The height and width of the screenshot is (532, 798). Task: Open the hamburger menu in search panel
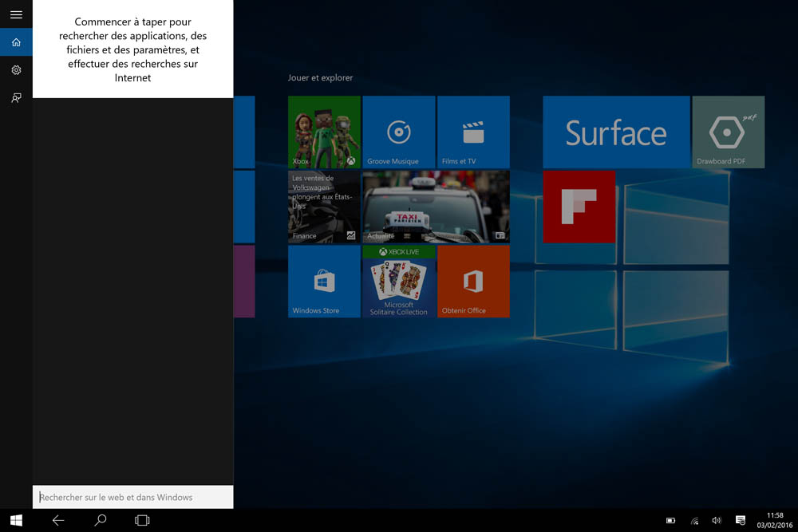(16, 14)
